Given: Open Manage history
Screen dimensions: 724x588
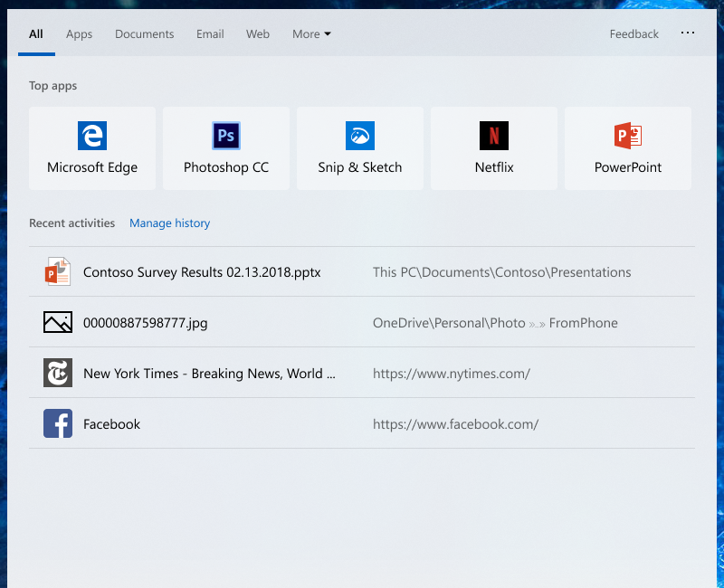Looking at the screenshot, I should pos(169,223).
